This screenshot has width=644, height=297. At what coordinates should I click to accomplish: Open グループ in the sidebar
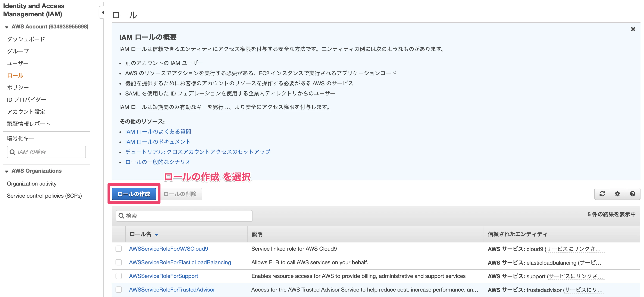click(x=18, y=51)
